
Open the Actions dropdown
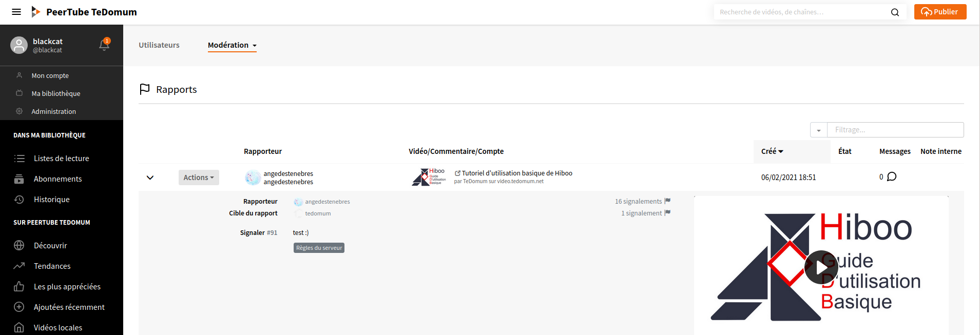[x=199, y=178]
